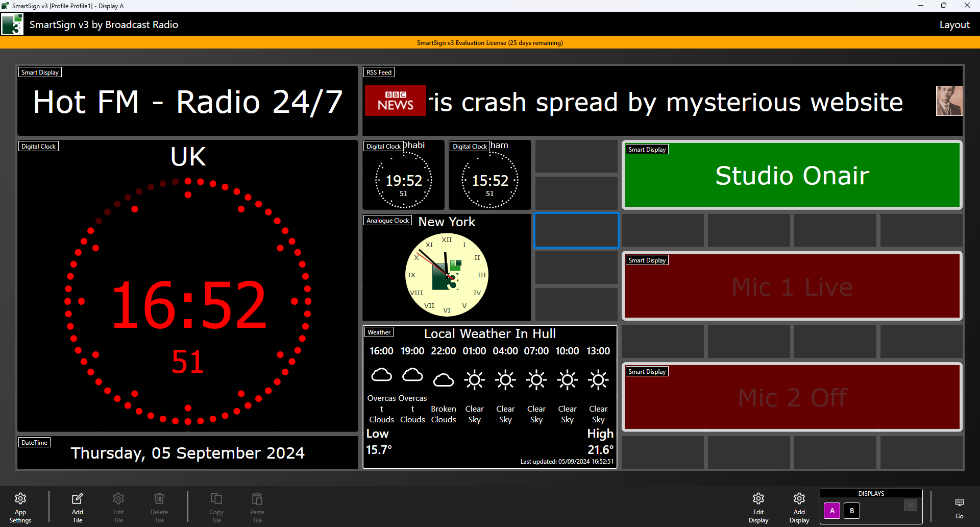Open the Edit Tile tool
The image size is (980, 527).
coord(118,507)
